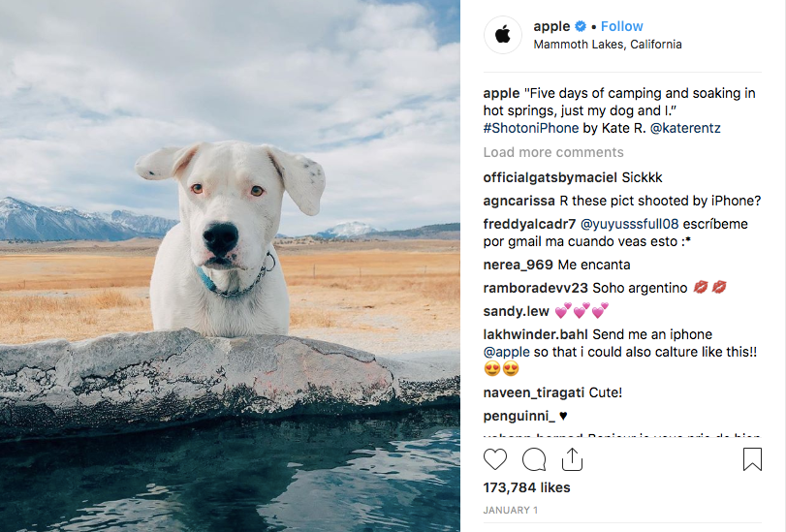This screenshot has width=786, height=532.
Task: Save the post with the bookmark icon
Action: [x=752, y=459]
